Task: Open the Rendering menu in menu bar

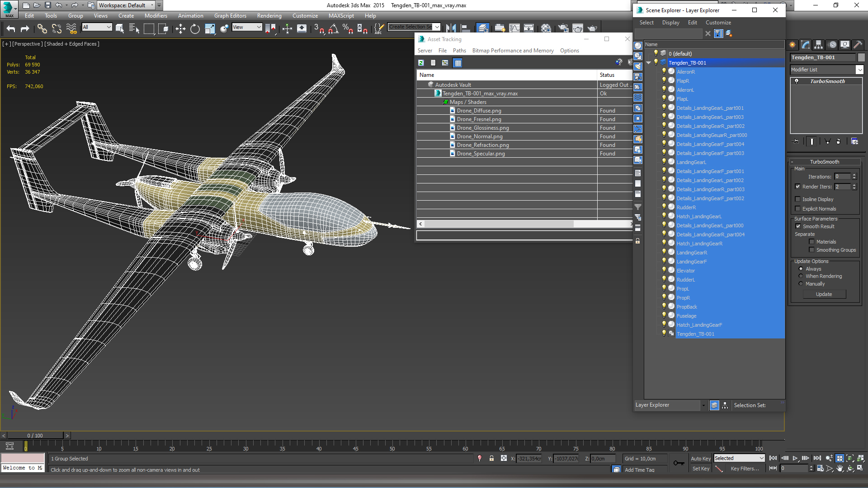Action: coord(268,16)
